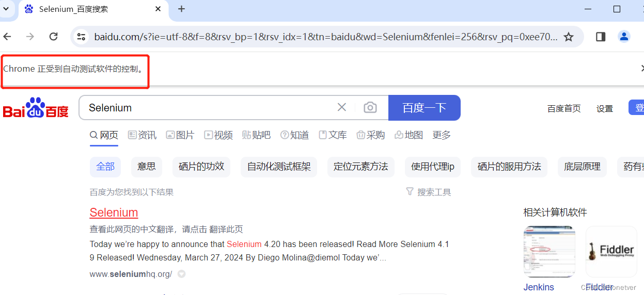644x295 pixels.
Task: Open a new tab with the plus button
Action: pyautogui.click(x=181, y=9)
